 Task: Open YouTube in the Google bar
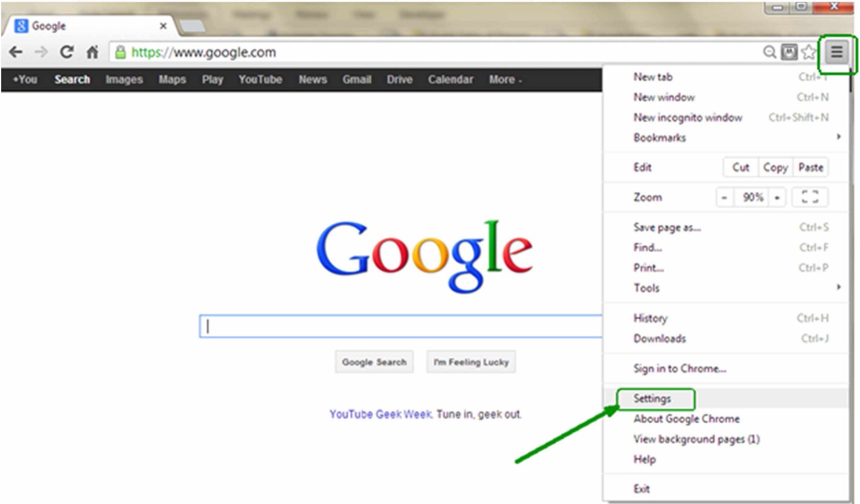coord(260,80)
